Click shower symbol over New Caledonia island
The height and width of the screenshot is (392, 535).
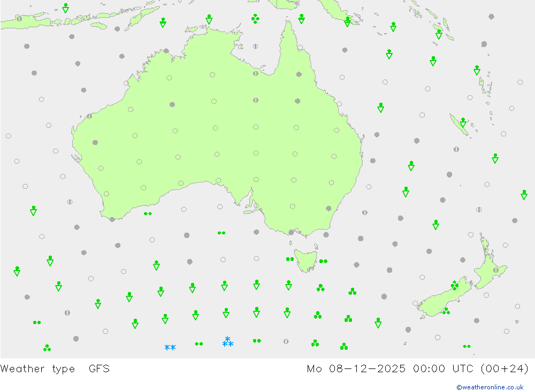click(x=463, y=122)
